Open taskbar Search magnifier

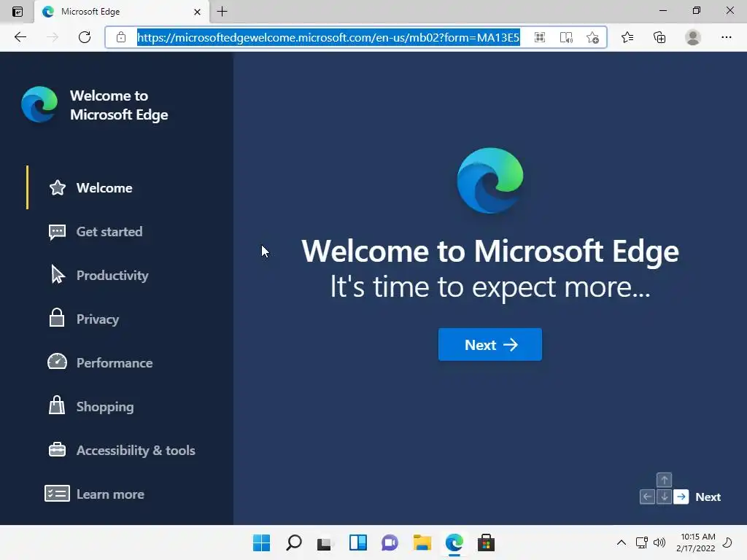(x=293, y=542)
